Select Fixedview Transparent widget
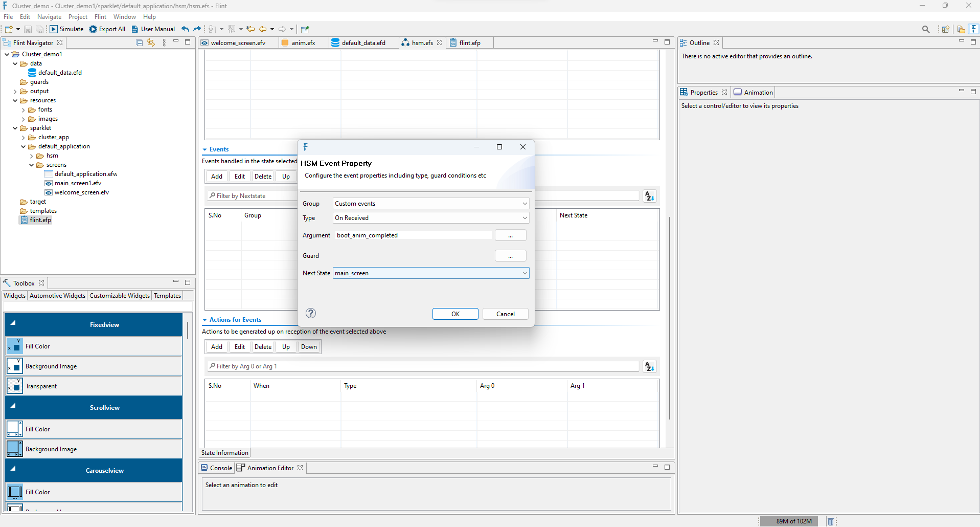 (x=94, y=386)
